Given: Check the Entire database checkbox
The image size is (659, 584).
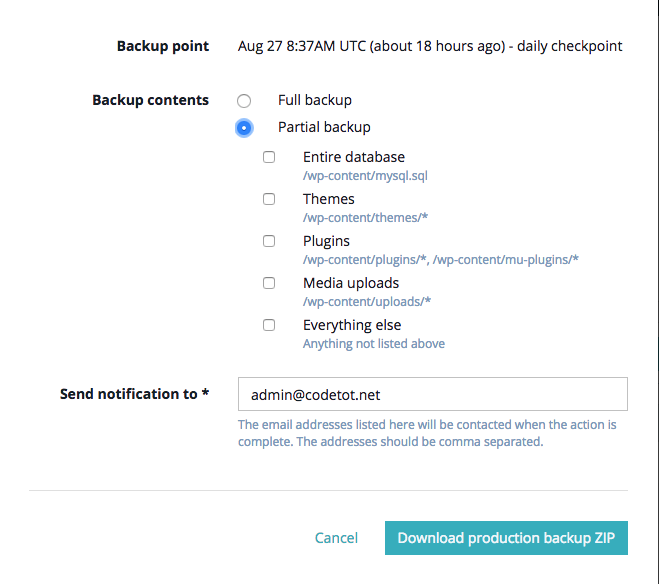Looking at the screenshot, I should point(269,157).
